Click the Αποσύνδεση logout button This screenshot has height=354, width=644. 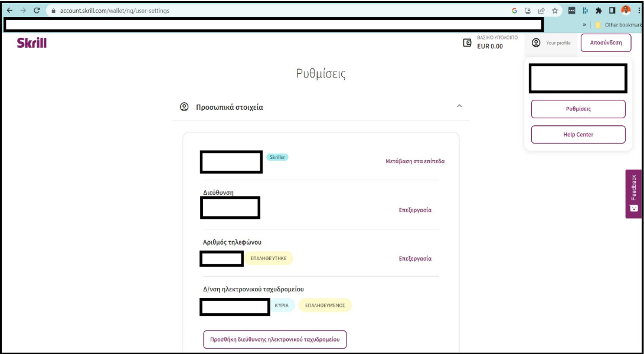(606, 43)
